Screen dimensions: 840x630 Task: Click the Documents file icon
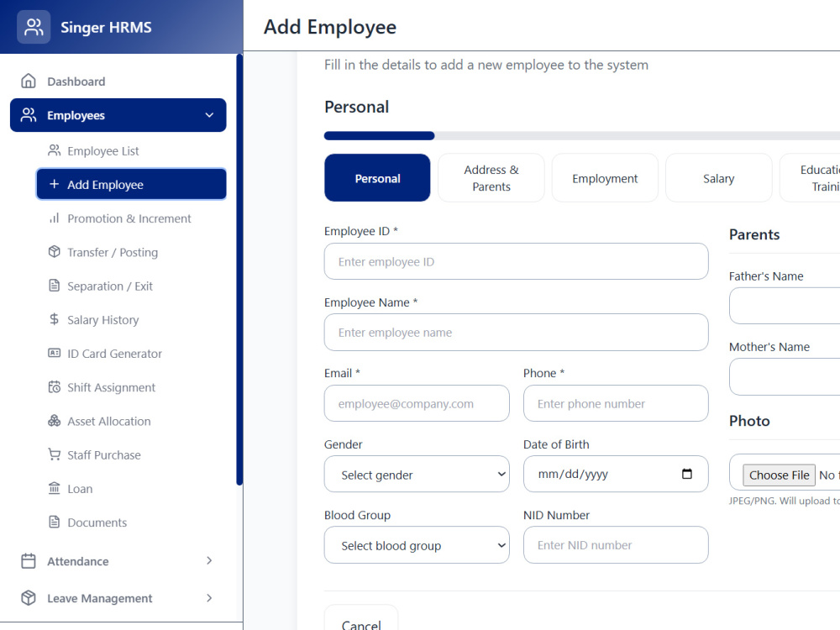[54, 522]
